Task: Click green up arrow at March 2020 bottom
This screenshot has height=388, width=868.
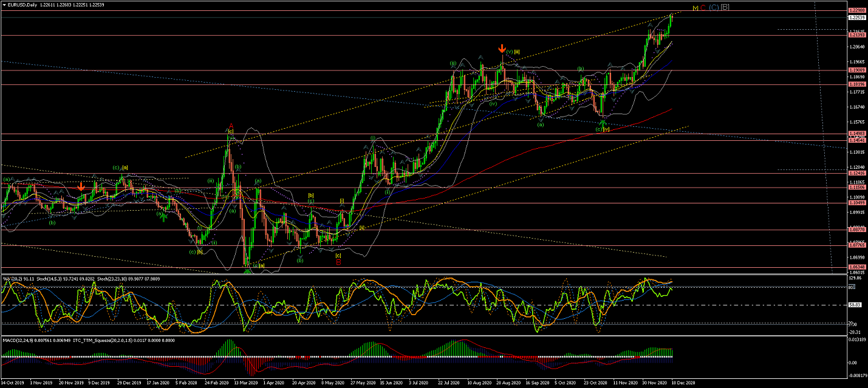Action: click(248, 271)
